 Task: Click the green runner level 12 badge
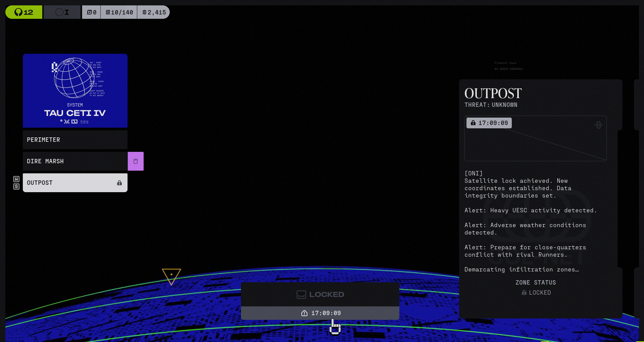point(24,12)
